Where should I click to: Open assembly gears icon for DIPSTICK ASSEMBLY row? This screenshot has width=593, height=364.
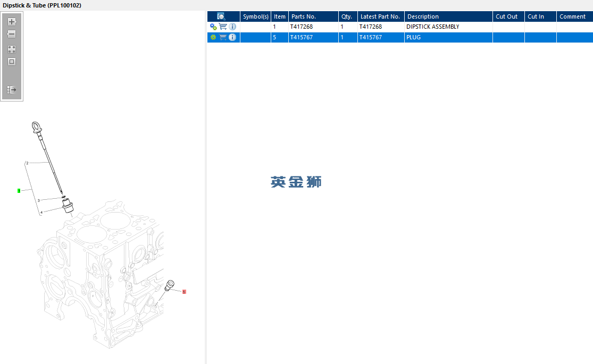(x=213, y=27)
